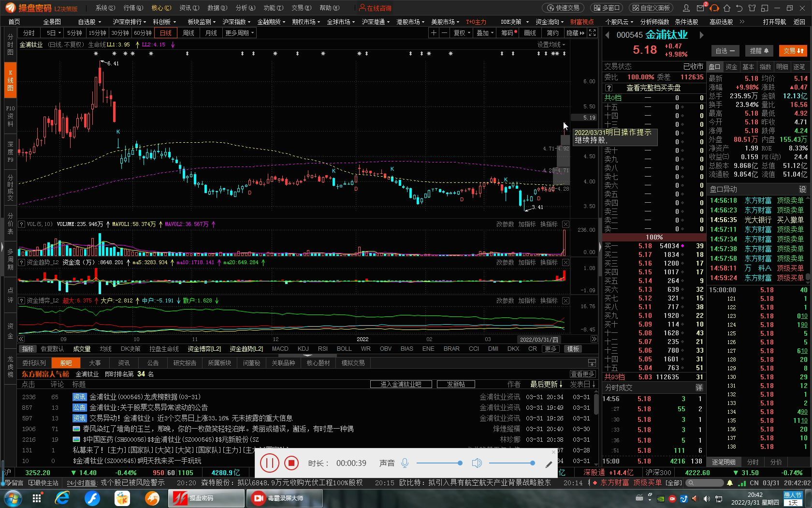Screen dimensions: 812x508
Task: Open help question mark beside 查看完整档买卖盘
Action: pos(609,88)
